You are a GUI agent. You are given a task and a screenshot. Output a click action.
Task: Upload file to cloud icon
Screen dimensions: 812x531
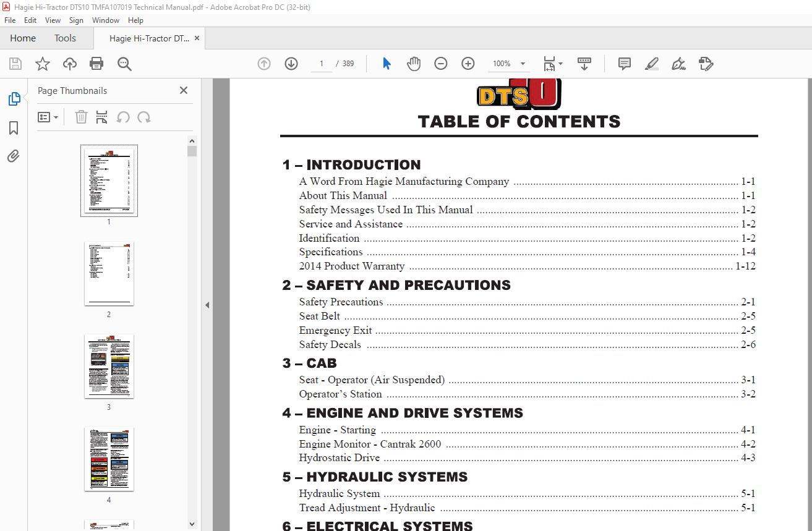point(70,64)
